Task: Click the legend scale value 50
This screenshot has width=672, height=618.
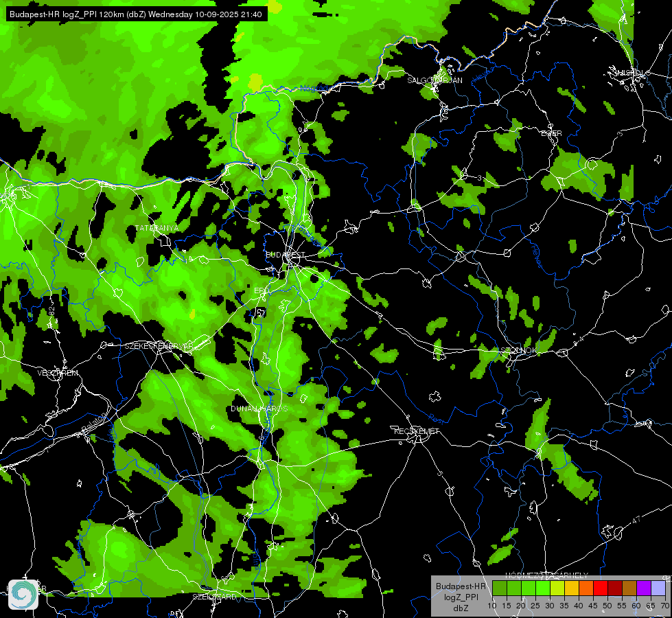Action: (x=607, y=606)
